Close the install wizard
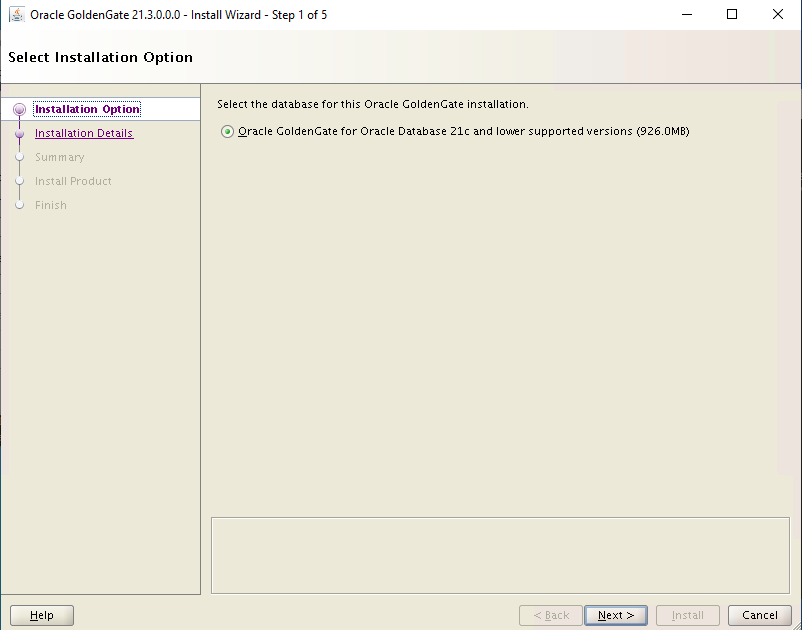Viewport: 802px width, 630px height. (777, 14)
